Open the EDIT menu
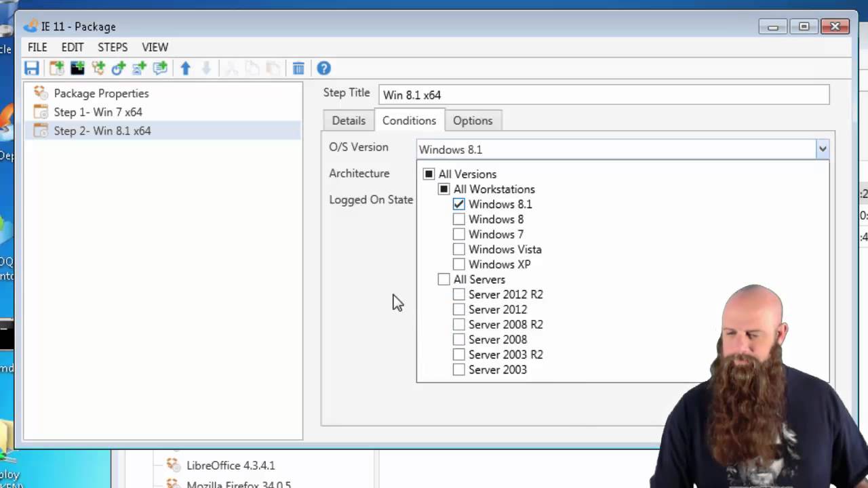 tap(73, 47)
